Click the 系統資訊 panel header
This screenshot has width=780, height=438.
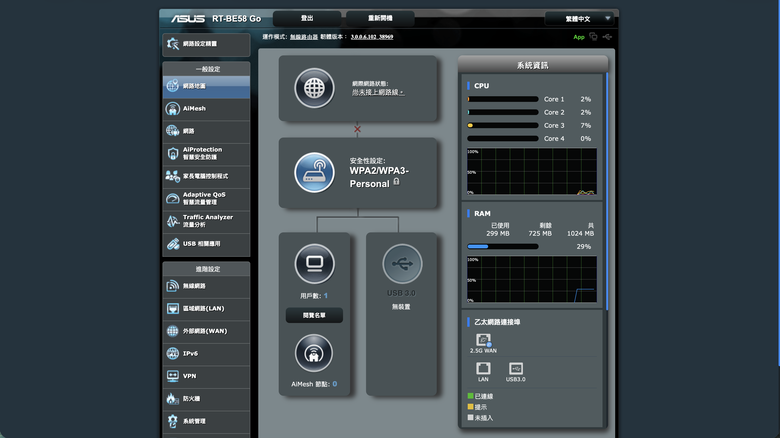pyautogui.click(x=533, y=65)
